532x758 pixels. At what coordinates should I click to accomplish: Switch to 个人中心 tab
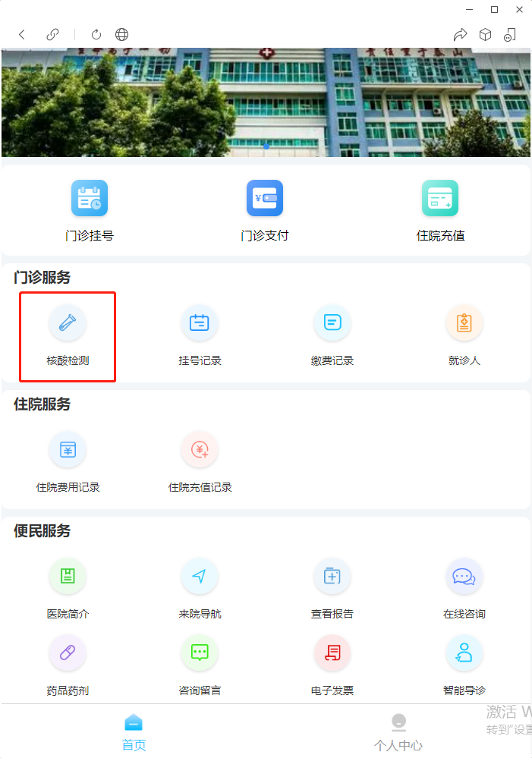pos(398,732)
